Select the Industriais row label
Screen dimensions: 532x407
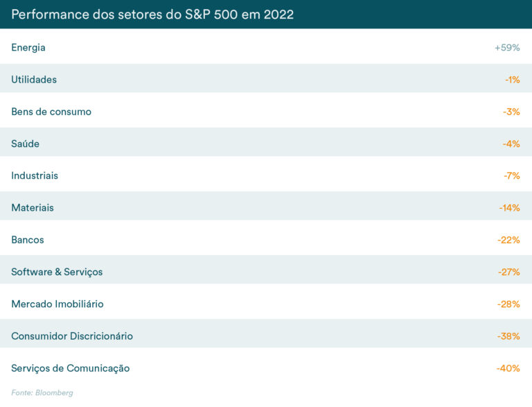click(35, 175)
